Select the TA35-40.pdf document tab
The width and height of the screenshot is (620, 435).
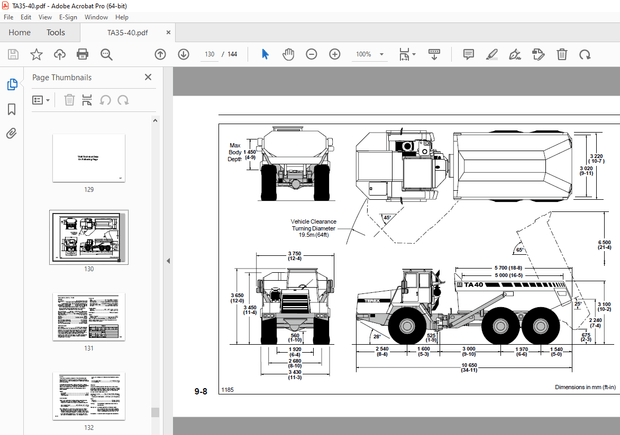point(127,32)
